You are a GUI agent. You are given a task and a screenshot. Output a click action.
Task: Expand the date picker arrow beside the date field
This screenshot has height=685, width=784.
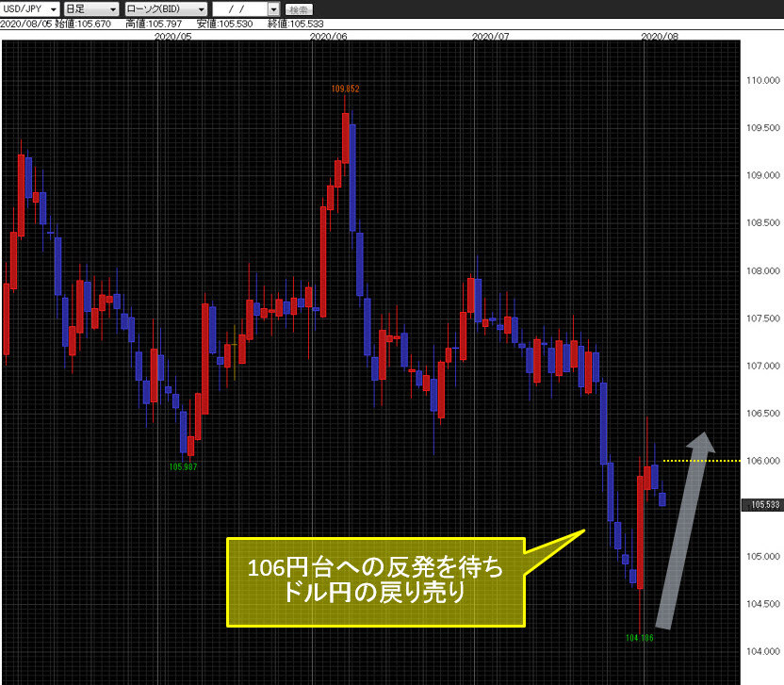pos(273,9)
